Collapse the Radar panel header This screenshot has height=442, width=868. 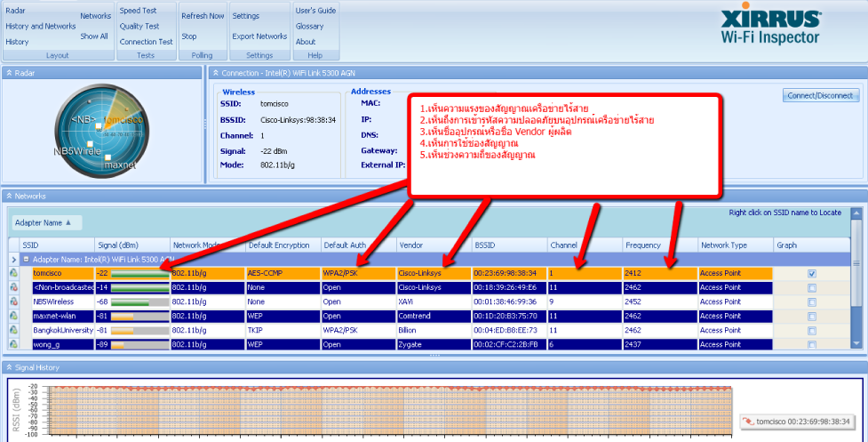pos(9,71)
